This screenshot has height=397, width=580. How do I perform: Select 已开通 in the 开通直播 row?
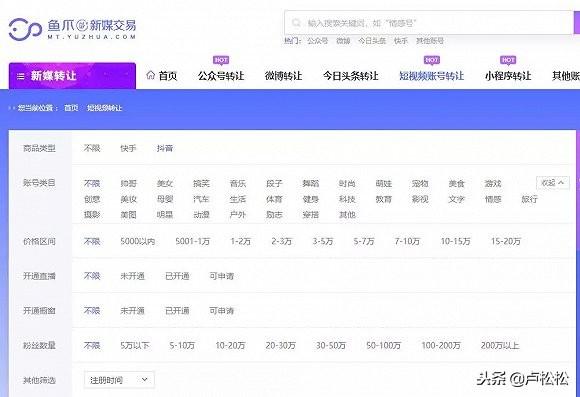tap(177, 276)
